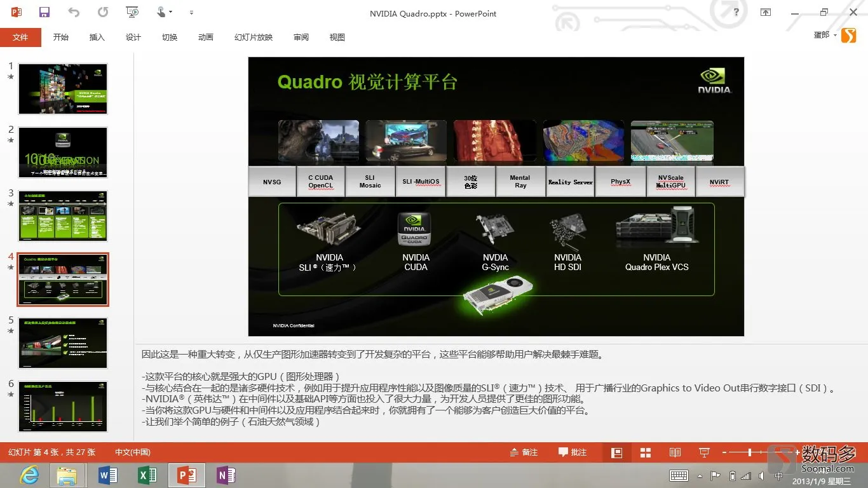Click the zoom slider handle
This screenshot has height=488, width=868.
click(750, 452)
